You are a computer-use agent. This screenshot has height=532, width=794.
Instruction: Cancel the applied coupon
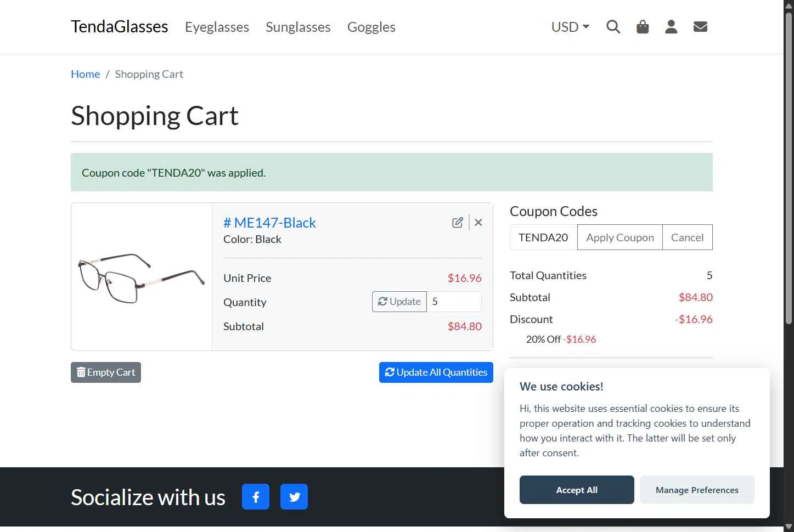pyautogui.click(x=688, y=237)
